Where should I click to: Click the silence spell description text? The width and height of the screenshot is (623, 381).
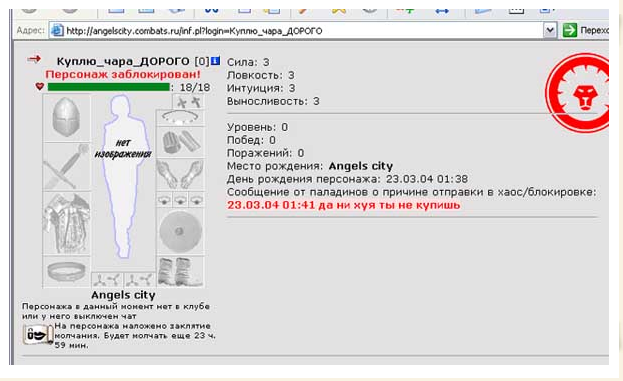(x=135, y=336)
